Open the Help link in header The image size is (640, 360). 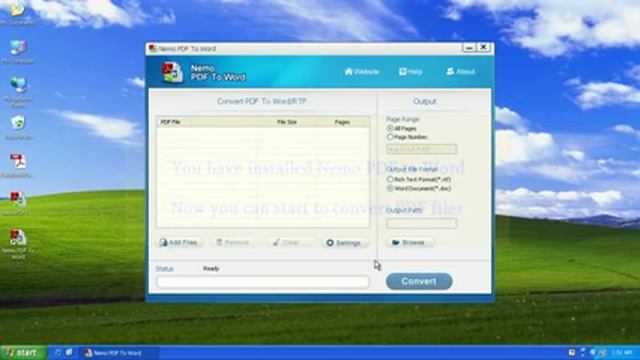pyautogui.click(x=410, y=72)
